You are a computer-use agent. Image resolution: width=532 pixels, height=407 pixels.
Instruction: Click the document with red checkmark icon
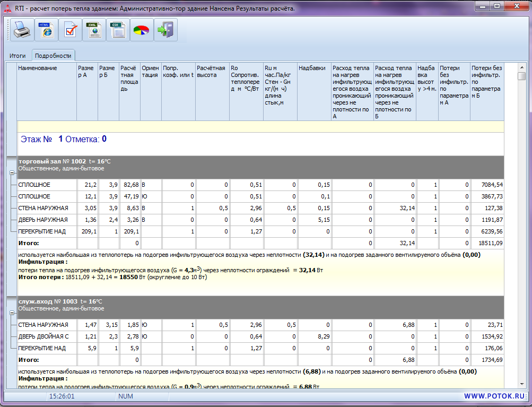pos(70,30)
